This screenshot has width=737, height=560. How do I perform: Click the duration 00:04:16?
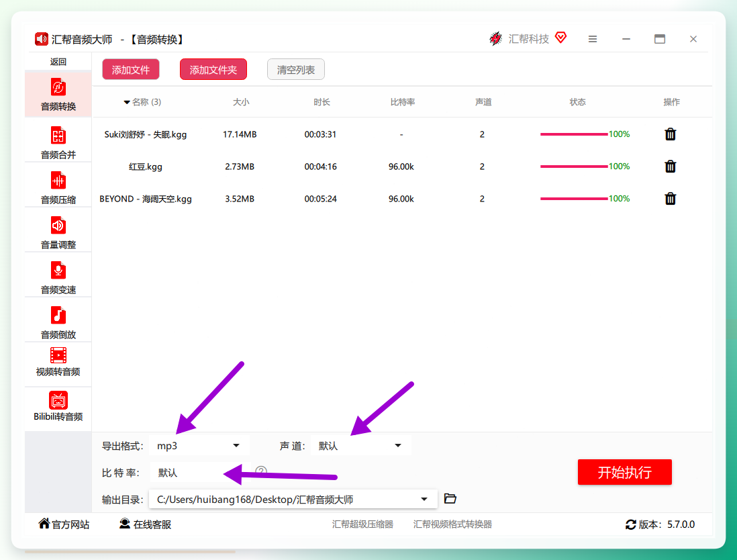321,167
